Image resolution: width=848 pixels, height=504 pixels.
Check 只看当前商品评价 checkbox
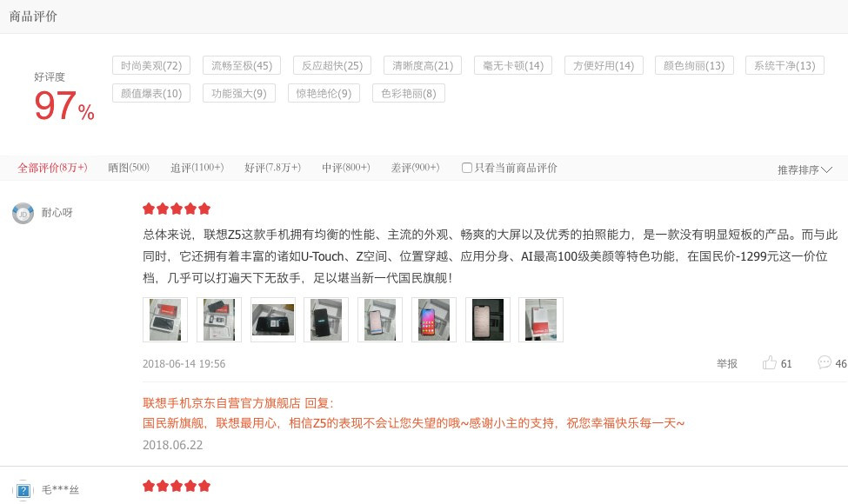pyautogui.click(x=467, y=168)
